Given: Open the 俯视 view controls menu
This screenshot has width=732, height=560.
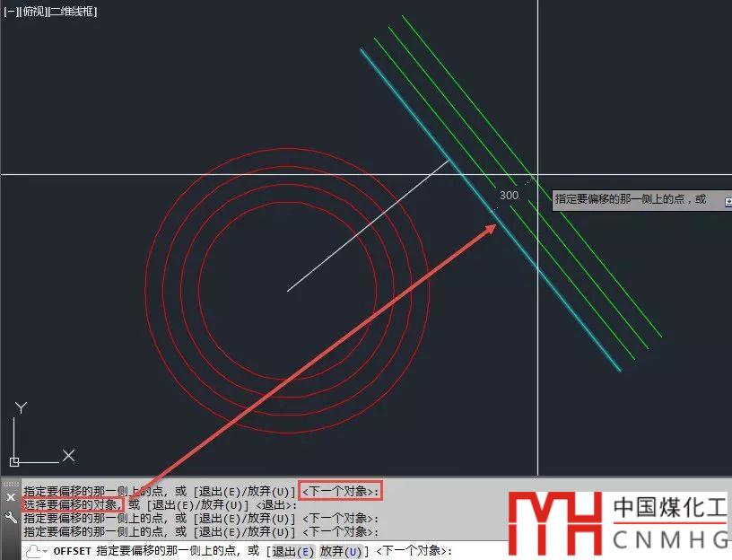Looking at the screenshot, I should point(30,12).
